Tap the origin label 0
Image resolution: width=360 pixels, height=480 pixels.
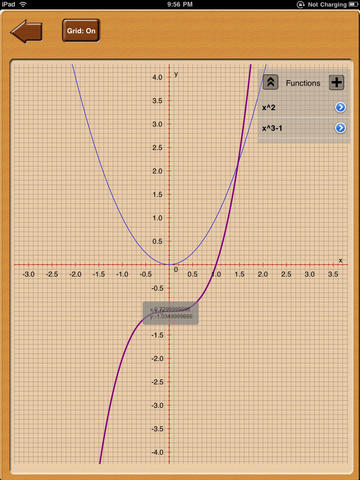coord(176,270)
